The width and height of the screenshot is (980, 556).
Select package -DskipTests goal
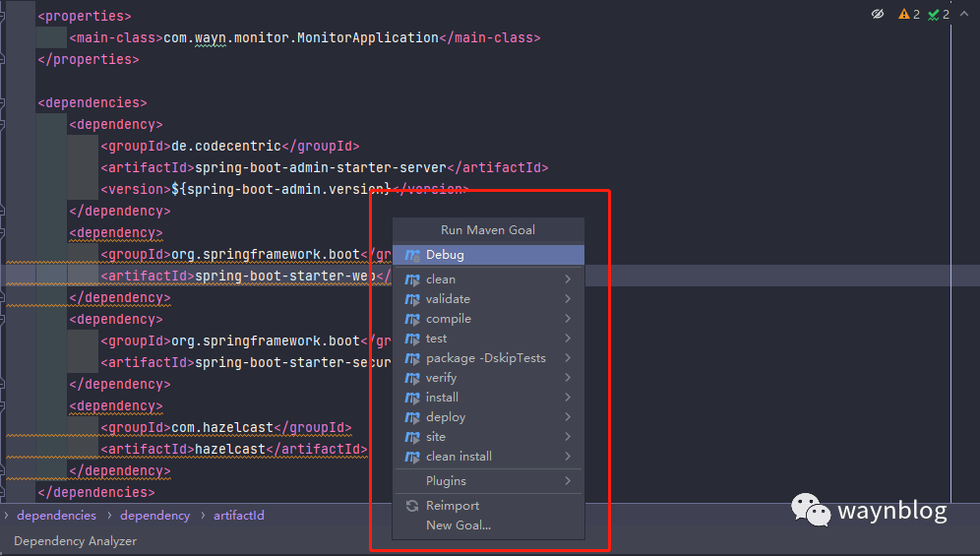coord(485,358)
